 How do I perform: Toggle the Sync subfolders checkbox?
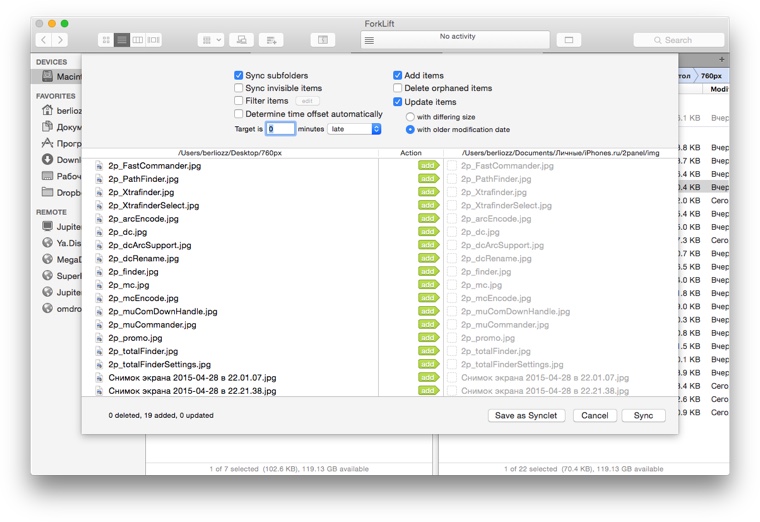238,75
